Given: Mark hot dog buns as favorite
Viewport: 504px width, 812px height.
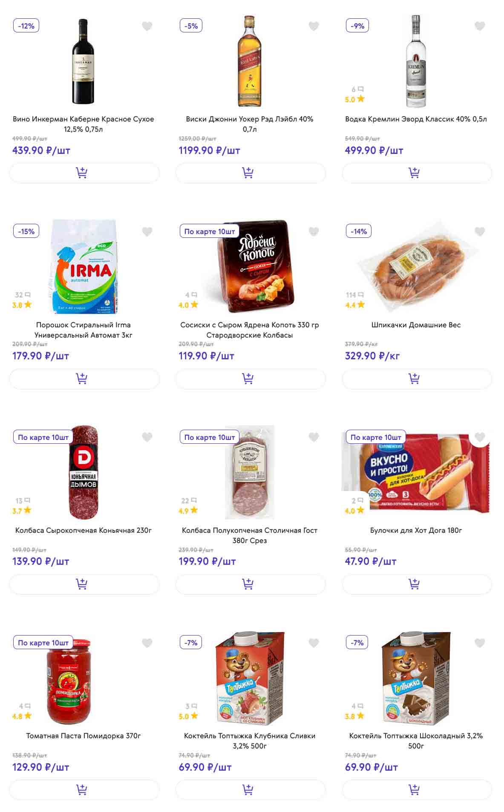Looking at the screenshot, I should [x=480, y=437].
